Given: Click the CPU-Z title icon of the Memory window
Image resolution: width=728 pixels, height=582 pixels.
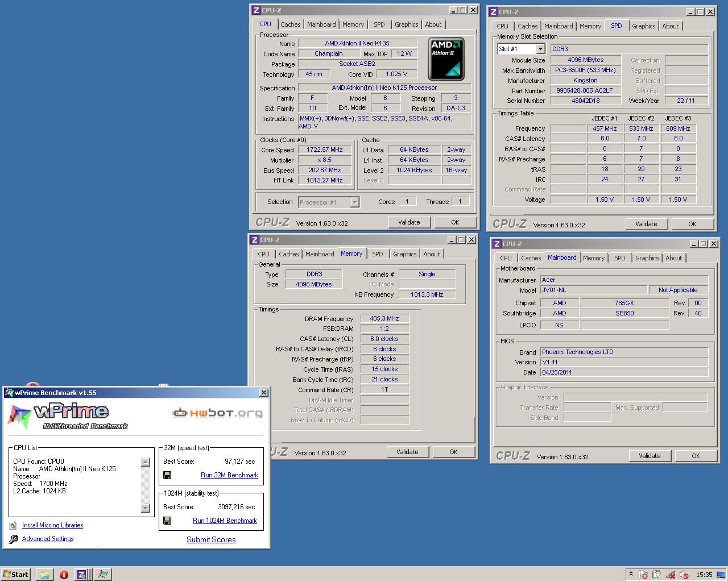Looking at the screenshot, I should point(255,240).
